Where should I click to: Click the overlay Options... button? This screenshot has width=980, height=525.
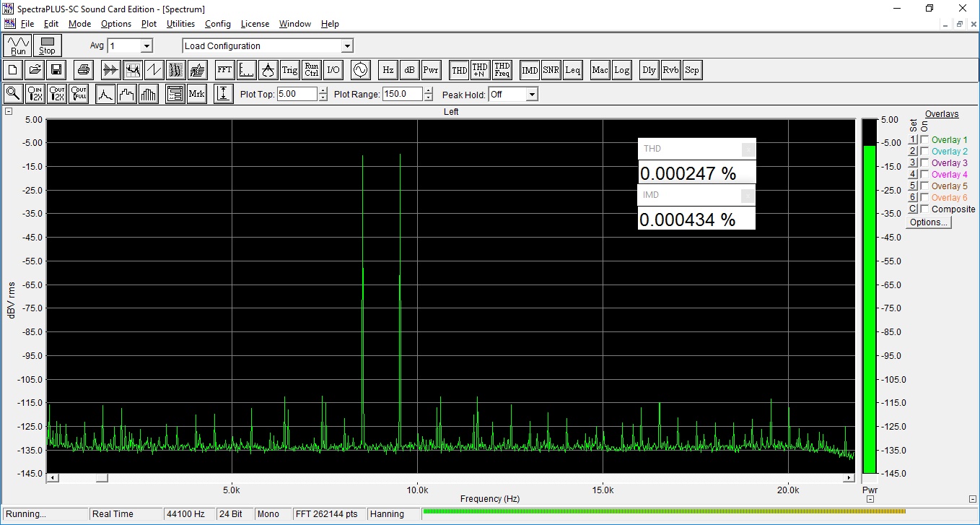(929, 222)
